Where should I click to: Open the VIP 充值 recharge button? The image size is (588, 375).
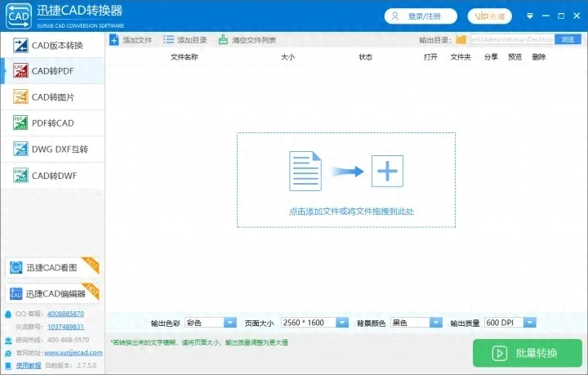coord(489,16)
